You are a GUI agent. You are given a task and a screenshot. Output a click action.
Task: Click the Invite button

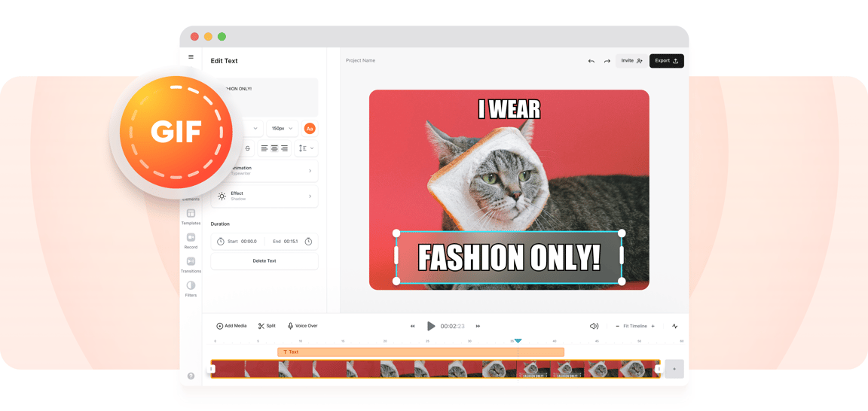631,61
